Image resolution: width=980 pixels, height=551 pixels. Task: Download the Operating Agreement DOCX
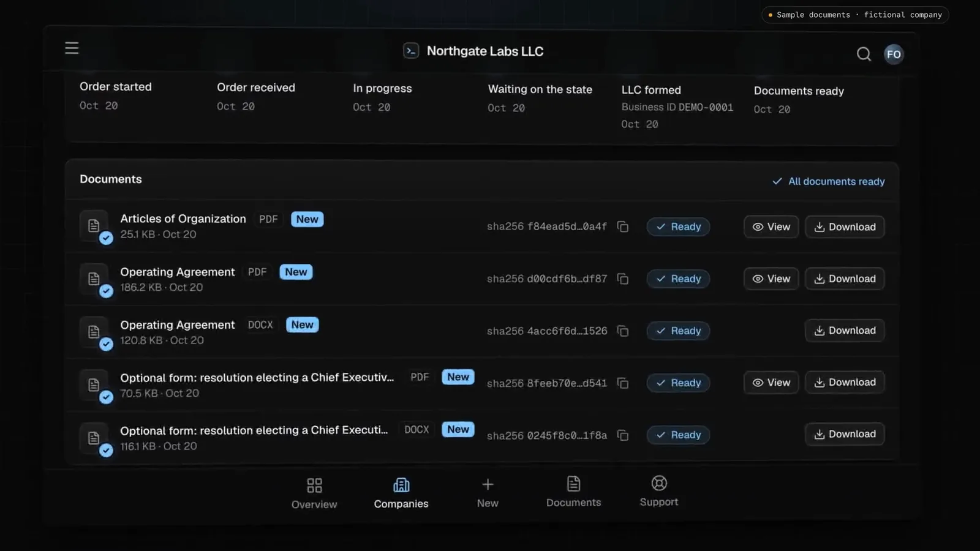click(845, 331)
